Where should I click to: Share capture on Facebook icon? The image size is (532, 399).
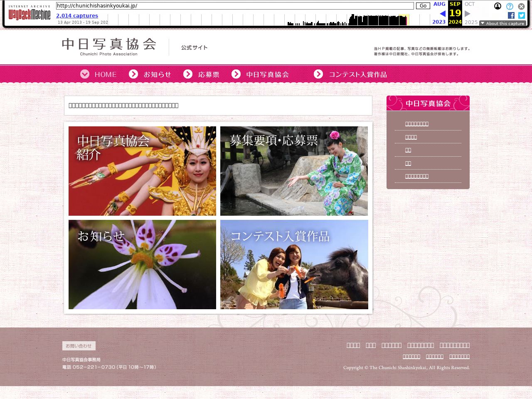511,15
